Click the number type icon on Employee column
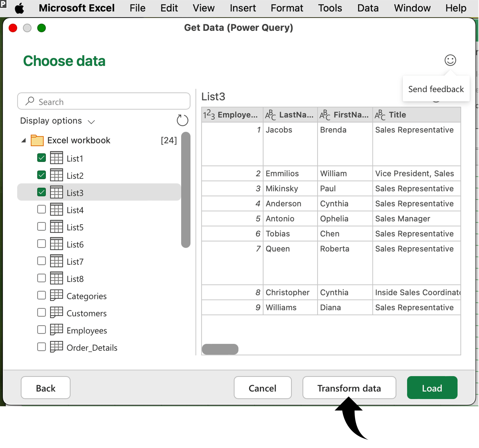This screenshot has height=448, width=479. click(x=208, y=115)
